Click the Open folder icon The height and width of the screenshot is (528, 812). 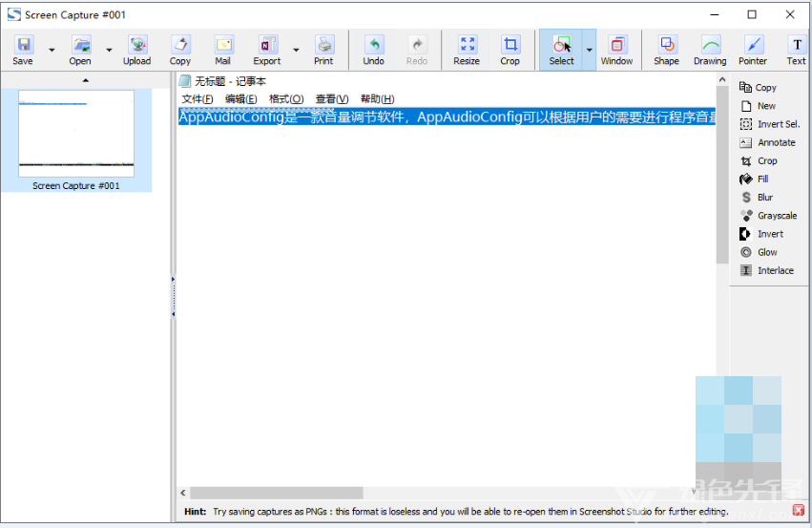click(80, 50)
